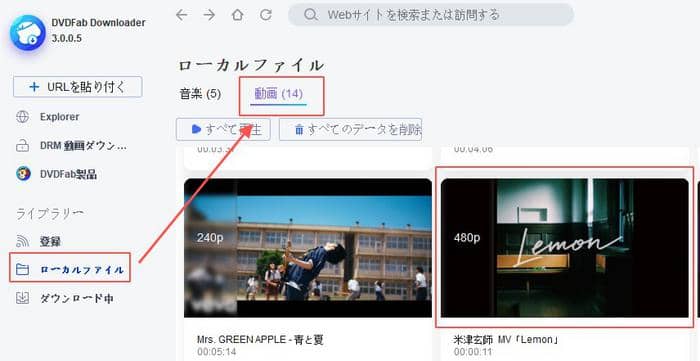Click the ダウンロード中 download icon
Screen dimensions: 700x361
[x=22, y=298]
